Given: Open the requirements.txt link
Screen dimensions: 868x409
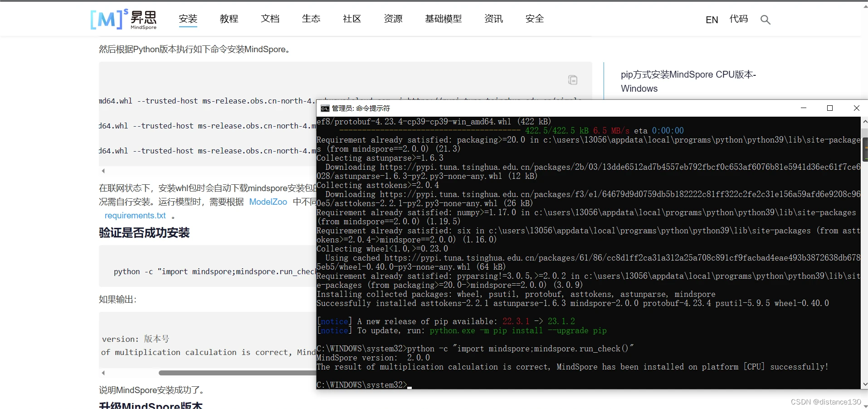Looking at the screenshot, I should (135, 216).
